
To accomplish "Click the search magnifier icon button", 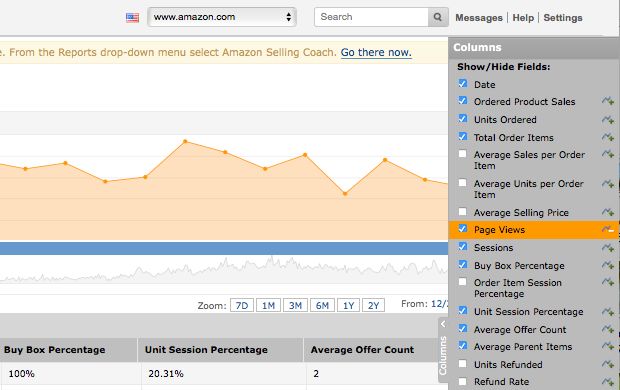I will coord(438,17).
